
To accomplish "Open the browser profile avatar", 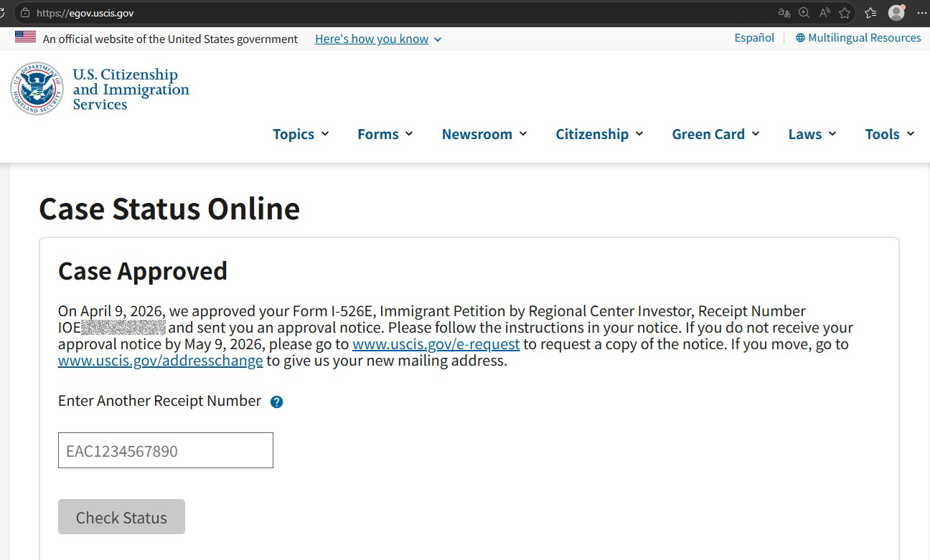I will [896, 13].
